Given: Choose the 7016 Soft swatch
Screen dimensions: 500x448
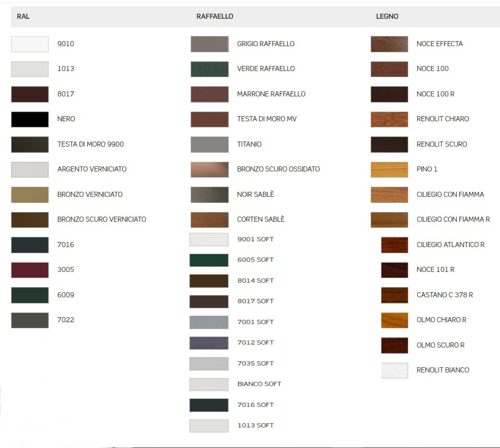Looking at the screenshot, I should (209, 405).
